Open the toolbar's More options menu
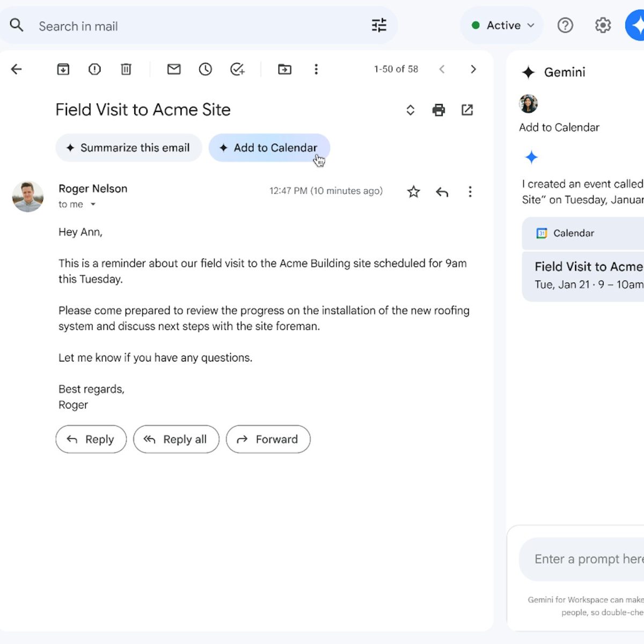 pyautogui.click(x=316, y=69)
